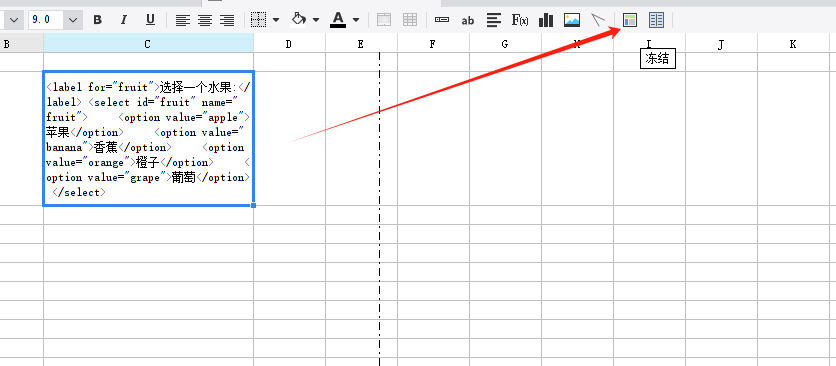Expand the fill color dropdown arrow
Viewport: 836px width, 366px height.
[316, 20]
